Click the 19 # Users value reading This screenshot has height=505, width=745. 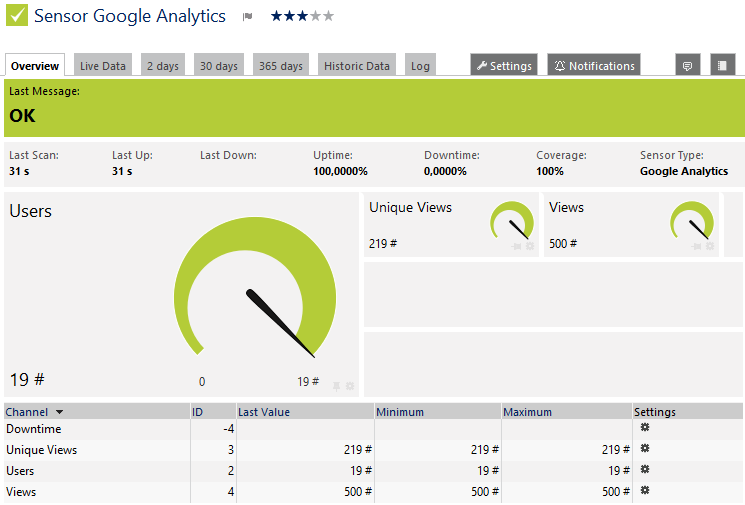pos(27,380)
